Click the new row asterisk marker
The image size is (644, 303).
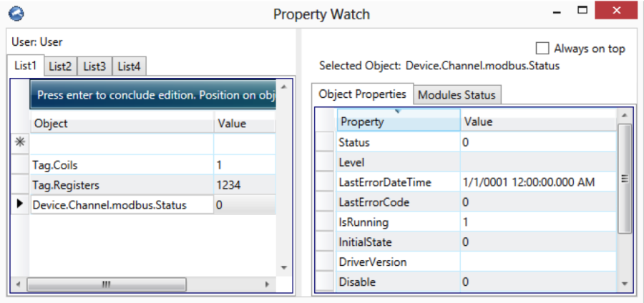20,143
